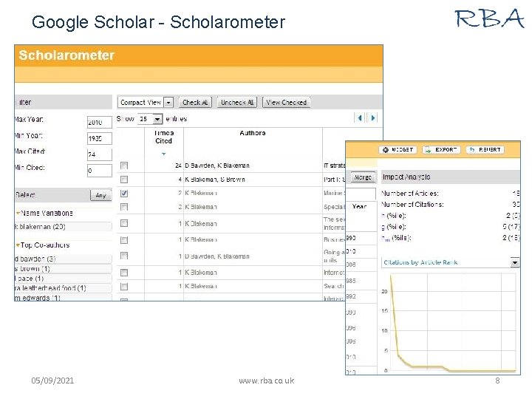The width and height of the screenshot is (532, 399).
Task: Click the 'D Bawden, K Blakeman' 24-citation author cell
Action: point(217,166)
